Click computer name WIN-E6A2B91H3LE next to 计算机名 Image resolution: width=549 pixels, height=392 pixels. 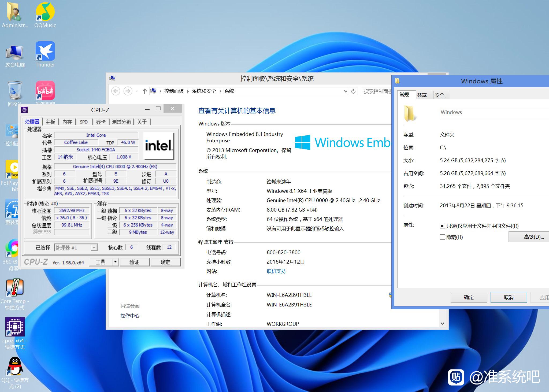(289, 295)
